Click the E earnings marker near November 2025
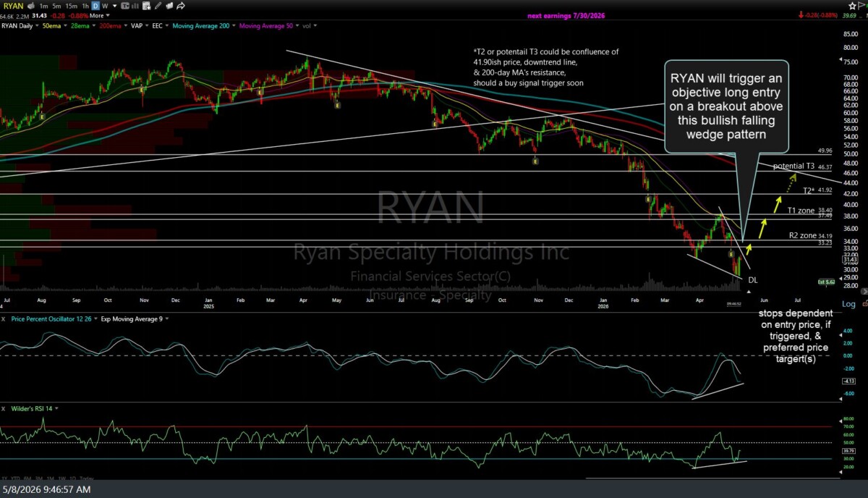The width and height of the screenshot is (868, 498). 535,161
